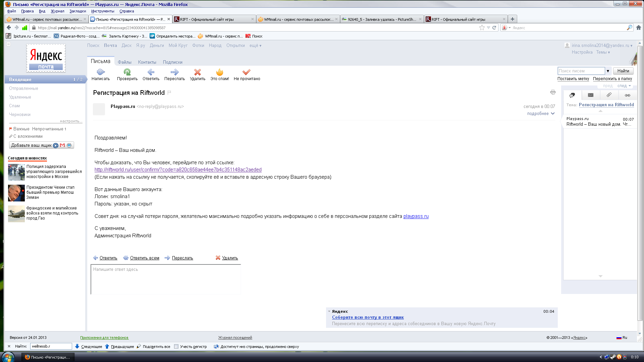The width and height of the screenshot is (644, 362).
Task: Click the Проверить refresh mail icon
Action: (127, 72)
